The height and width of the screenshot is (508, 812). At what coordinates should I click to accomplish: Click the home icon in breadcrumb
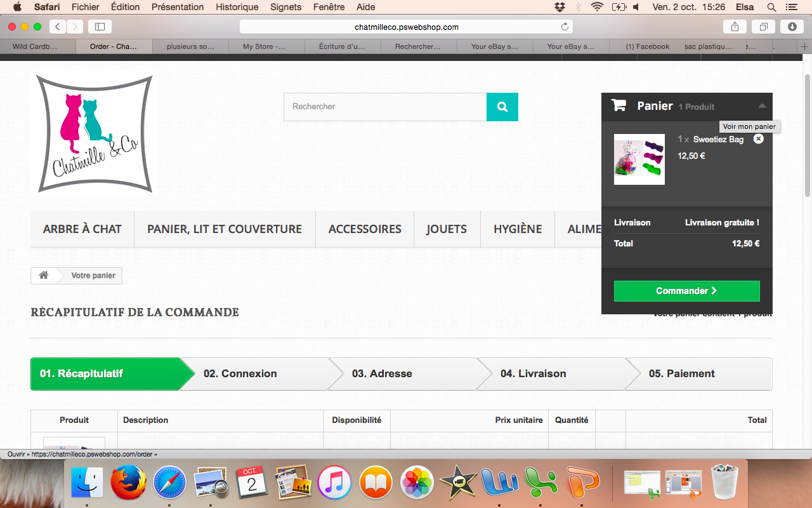coord(44,276)
